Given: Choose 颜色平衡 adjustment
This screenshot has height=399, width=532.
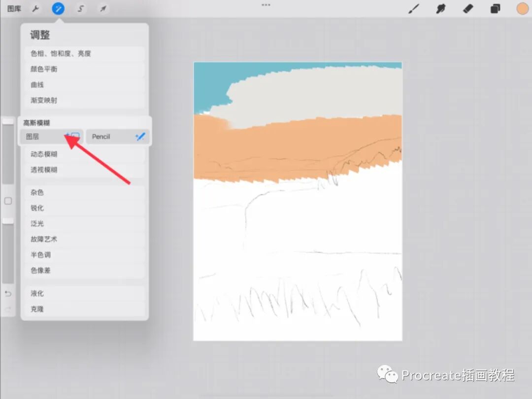Looking at the screenshot, I should point(85,69).
